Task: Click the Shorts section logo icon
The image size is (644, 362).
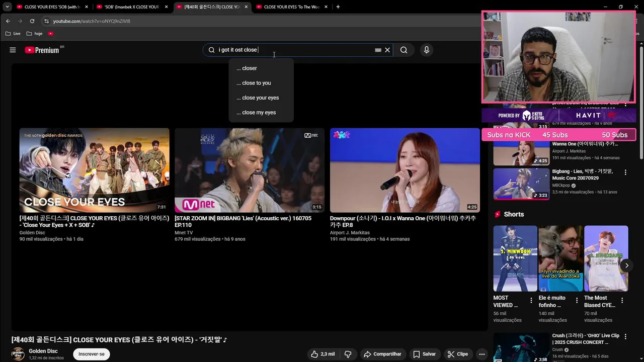Action: tap(498, 214)
